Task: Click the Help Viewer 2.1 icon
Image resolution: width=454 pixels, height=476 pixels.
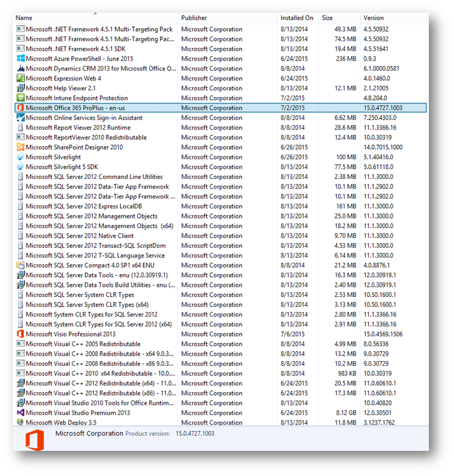Action: point(20,88)
